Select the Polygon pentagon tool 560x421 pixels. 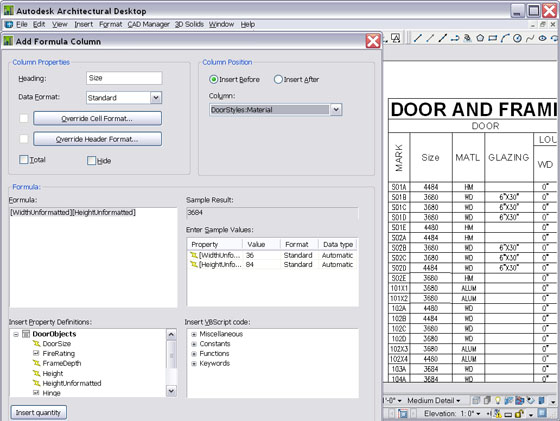(x=480, y=38)
